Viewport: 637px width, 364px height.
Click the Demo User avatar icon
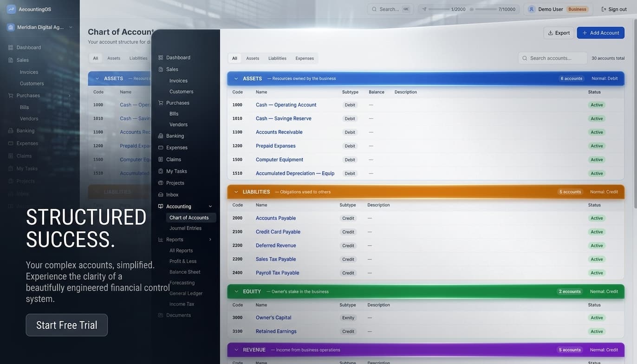[532, 9]
